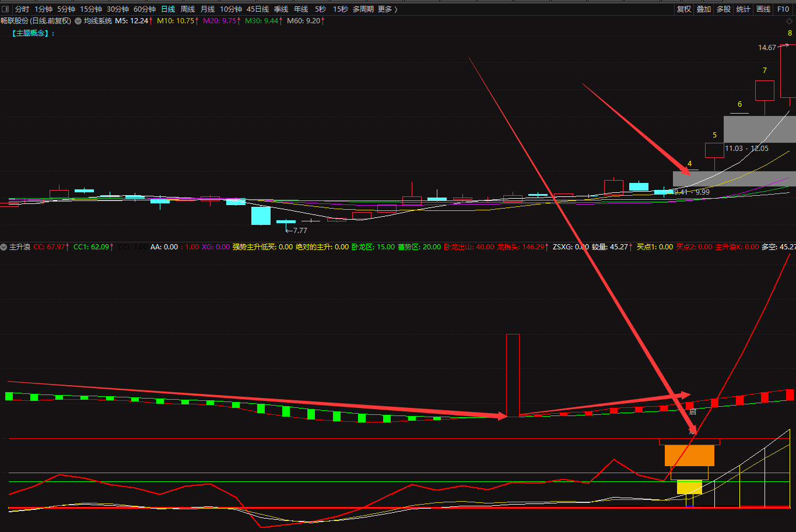Click the M10: 10.75 value
796x532 pixels.
(x=178, y=21)
